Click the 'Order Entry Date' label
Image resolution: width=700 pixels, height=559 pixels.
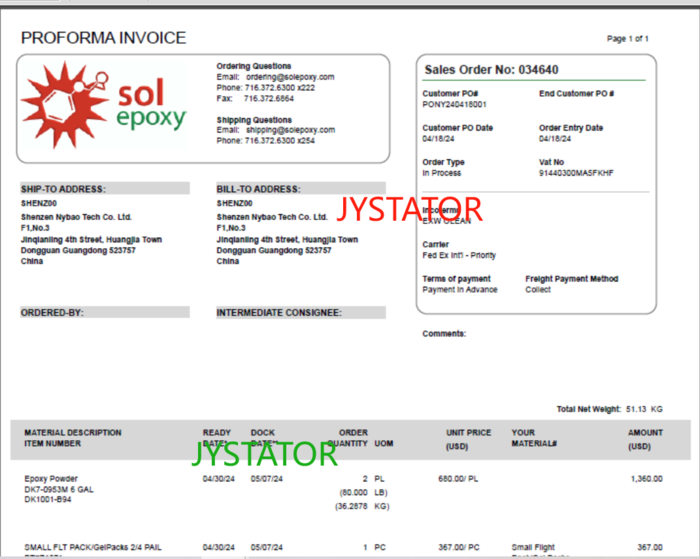click(571, 128)
